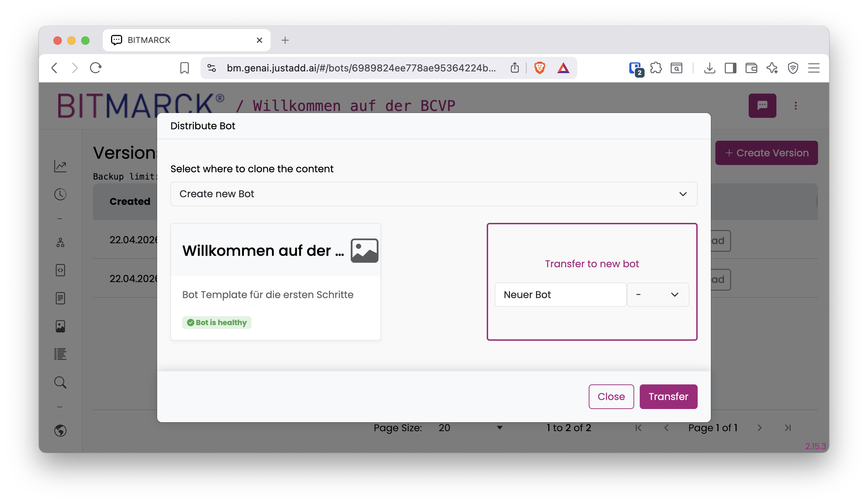Select the hierarchy tree sidebar icon
The height and width of the screenshot is (504, 868).
(60, 242)
